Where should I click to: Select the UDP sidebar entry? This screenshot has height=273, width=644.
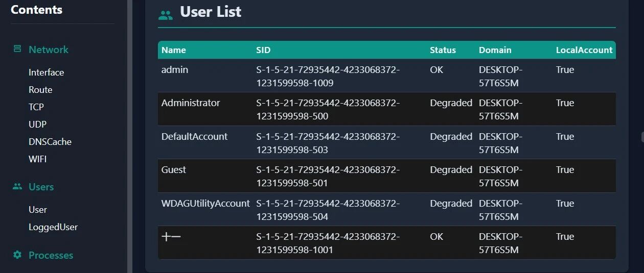38,125
